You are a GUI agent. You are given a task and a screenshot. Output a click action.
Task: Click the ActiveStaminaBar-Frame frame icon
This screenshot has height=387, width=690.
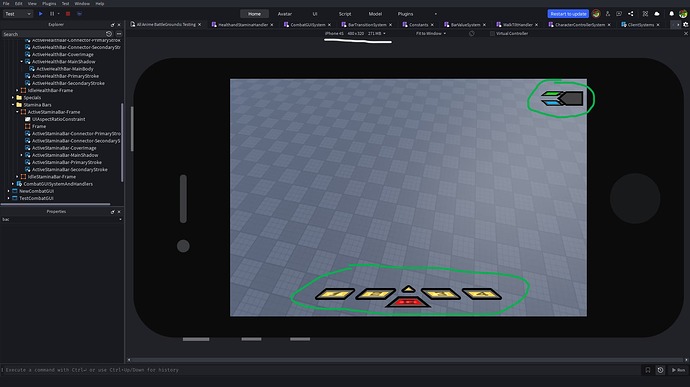pyautogui.click(x=23, y=112)
